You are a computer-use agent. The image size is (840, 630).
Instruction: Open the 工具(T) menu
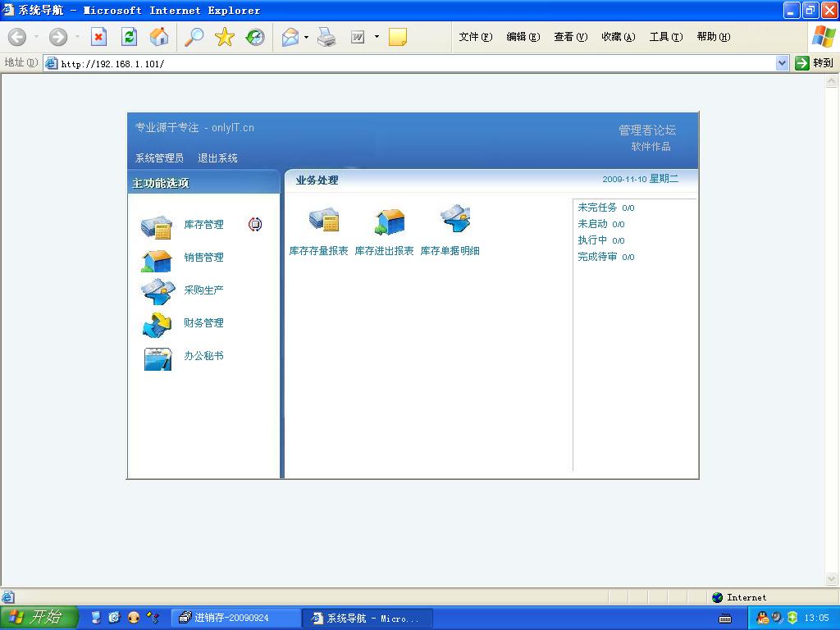click(x=665, y=37)
